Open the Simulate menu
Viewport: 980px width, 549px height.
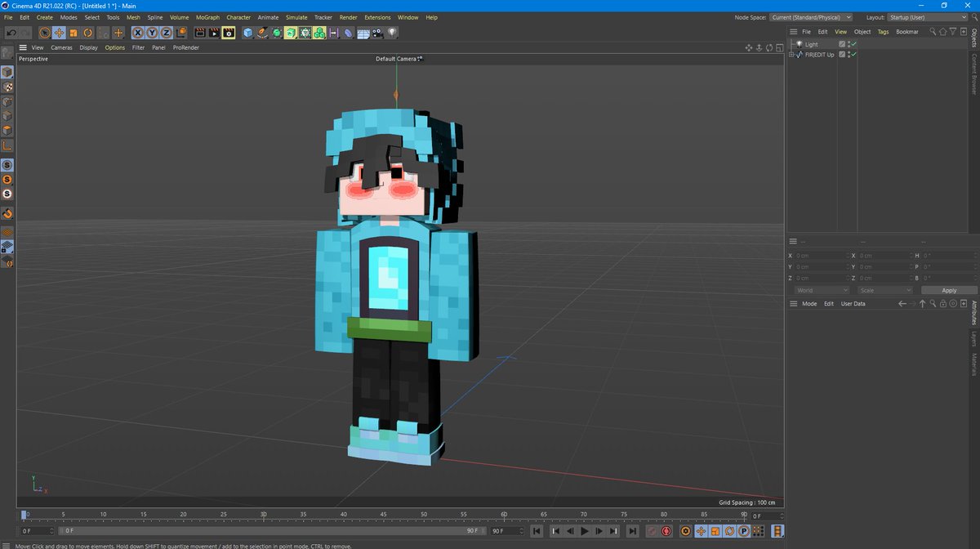[296, 17]
